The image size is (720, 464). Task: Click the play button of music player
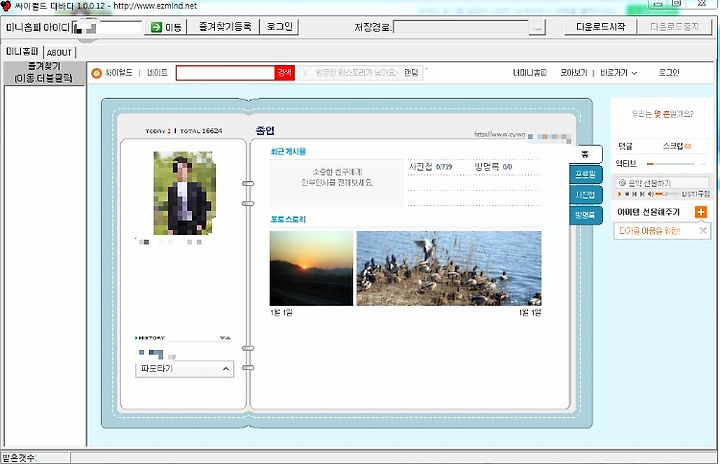[619, 194]
